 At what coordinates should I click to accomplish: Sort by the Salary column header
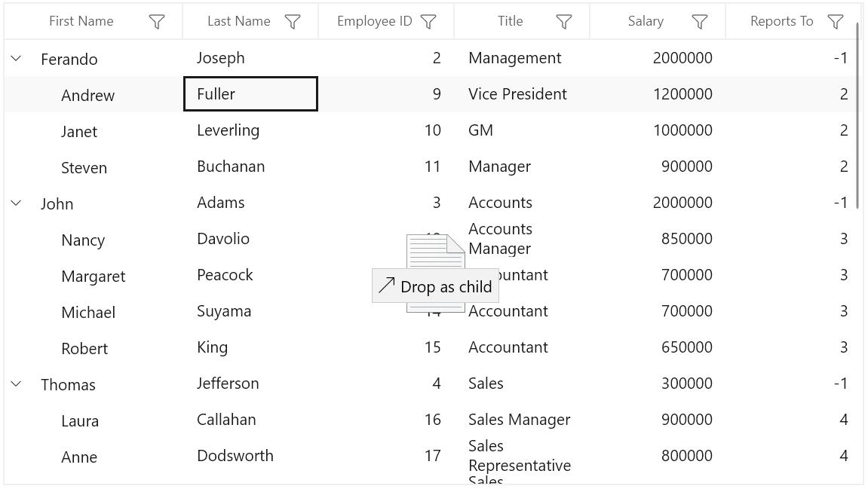pyautogui.click(x=646, y=21)
